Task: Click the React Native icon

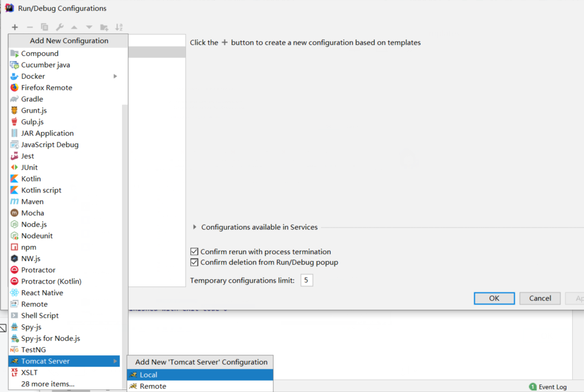Action: [14, 293]
